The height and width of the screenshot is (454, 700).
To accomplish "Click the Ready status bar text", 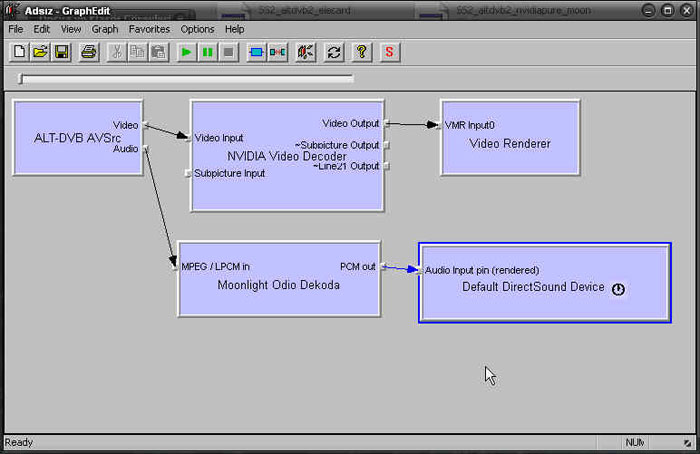I will point(19,442).
